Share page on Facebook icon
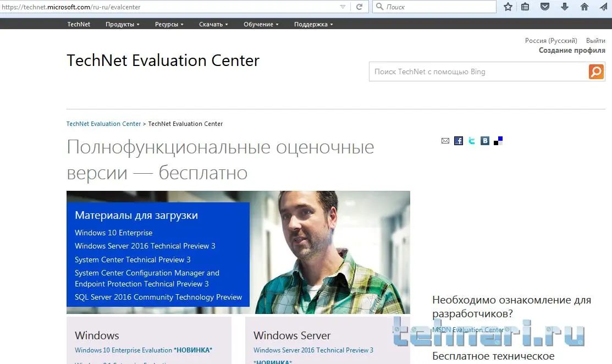 (459, 141)
